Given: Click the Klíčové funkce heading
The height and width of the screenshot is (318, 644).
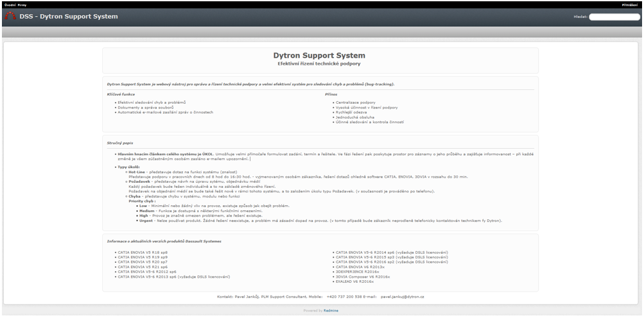Looking at the screenshot, I should coord(121,94).
